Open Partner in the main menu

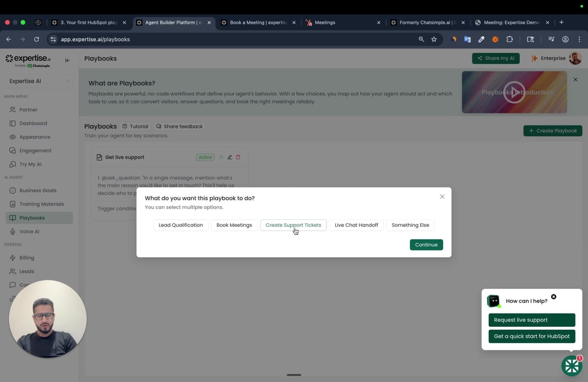tap(28, 109)
